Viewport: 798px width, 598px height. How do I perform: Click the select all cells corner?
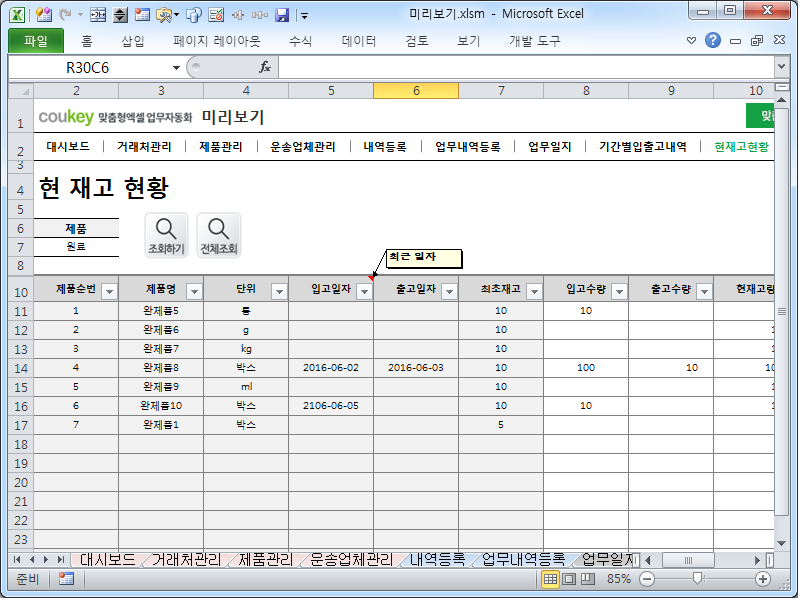(21, 91)
